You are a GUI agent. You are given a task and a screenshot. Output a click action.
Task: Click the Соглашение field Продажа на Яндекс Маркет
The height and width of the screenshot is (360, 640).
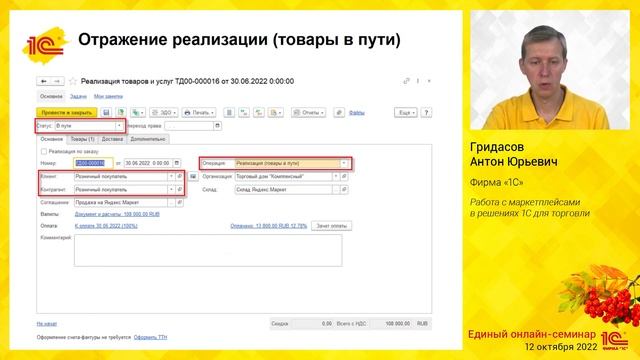pos(120,202)
